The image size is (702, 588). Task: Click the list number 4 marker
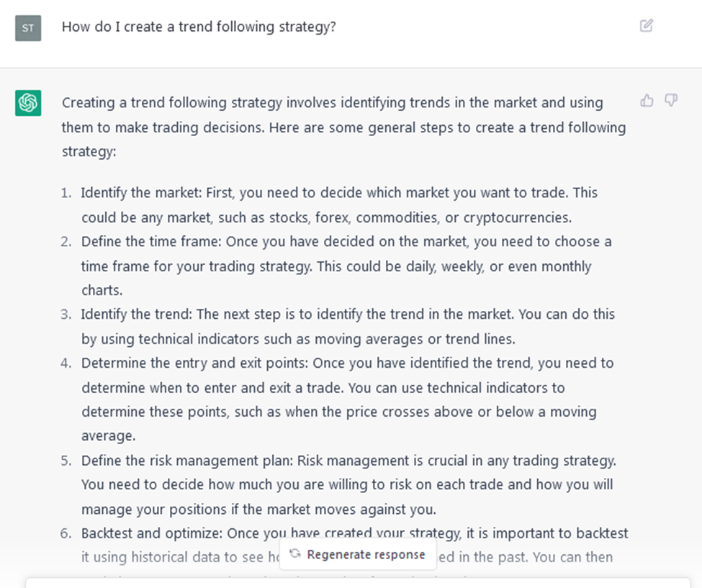click(66, 363)
